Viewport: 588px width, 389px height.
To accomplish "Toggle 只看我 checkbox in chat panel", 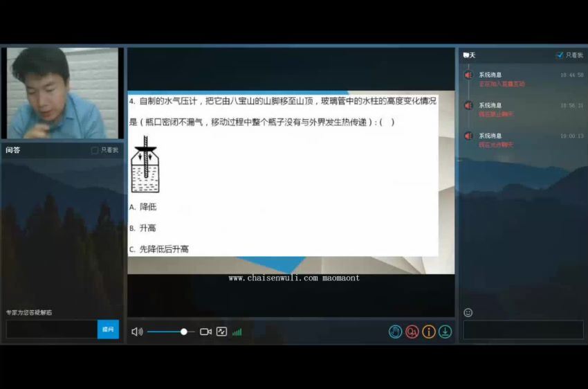I will pos(559,55).
